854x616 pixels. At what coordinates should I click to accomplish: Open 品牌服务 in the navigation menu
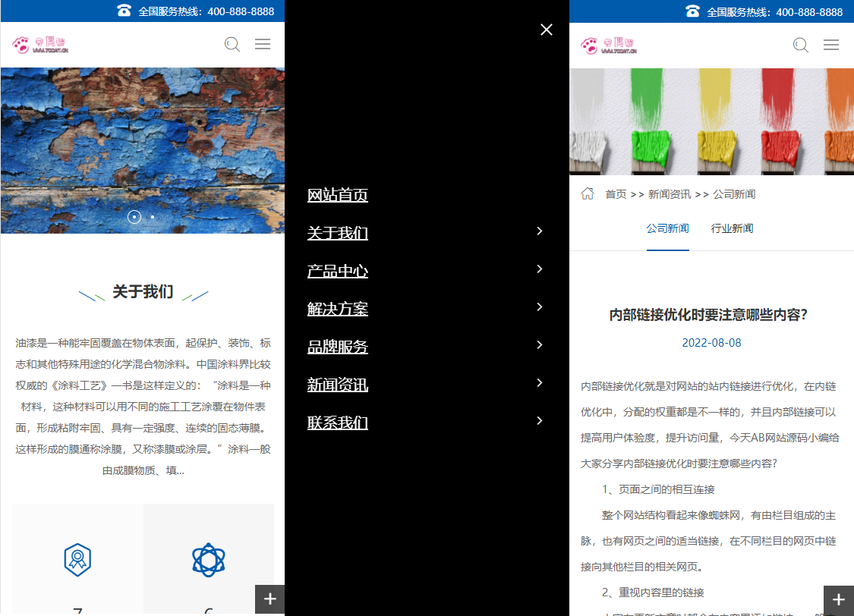pos(338,347)
